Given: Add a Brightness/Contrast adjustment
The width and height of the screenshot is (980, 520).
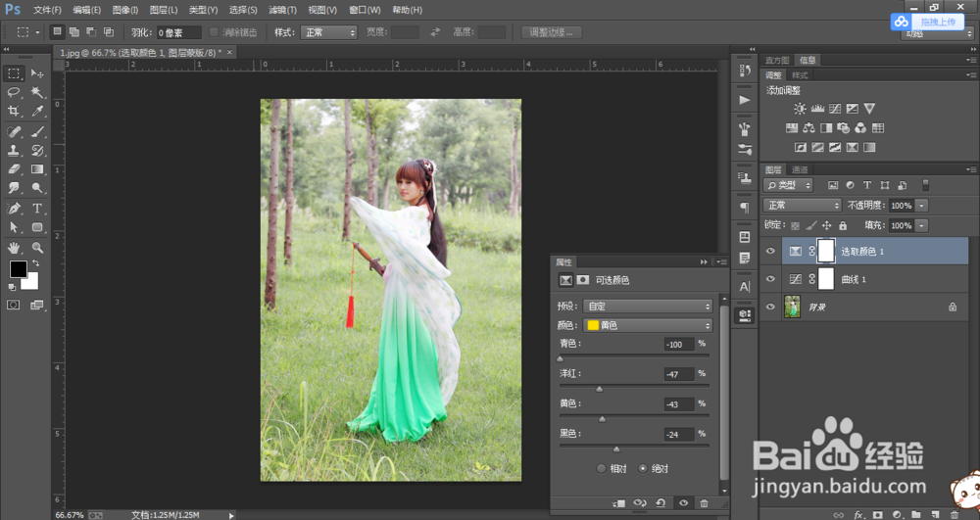Looking at the screenshot, I should pyautogui.click(x=800, y=109).
